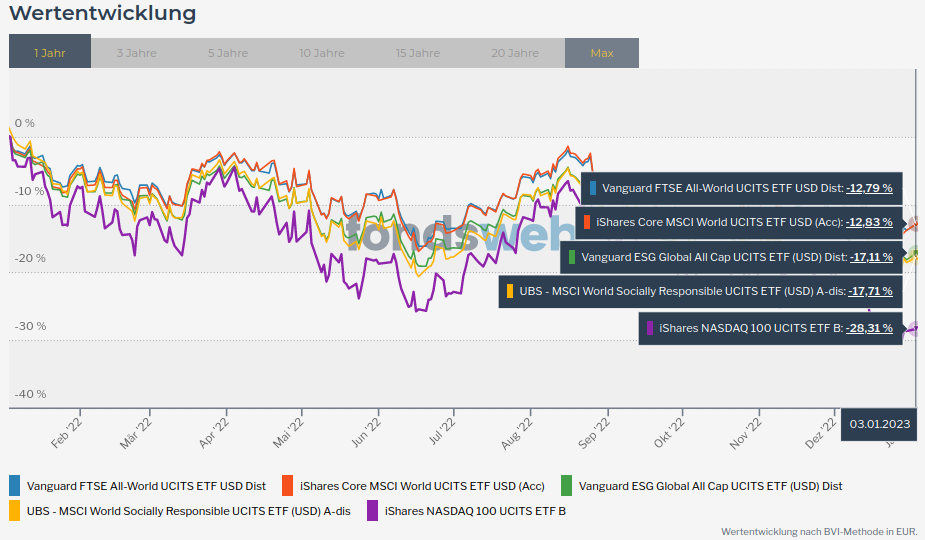Click the 20 Jahre range tab
925x540 pixels.
514,53
